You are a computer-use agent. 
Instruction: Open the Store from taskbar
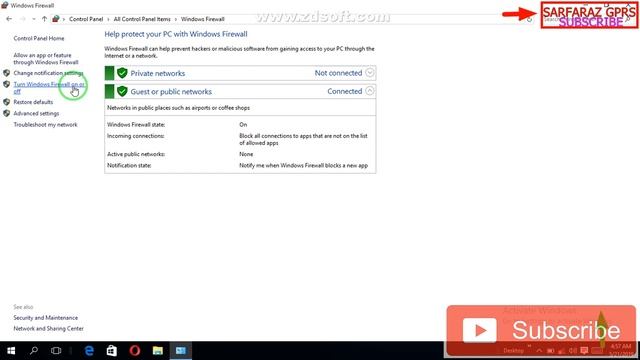point(111,351)
